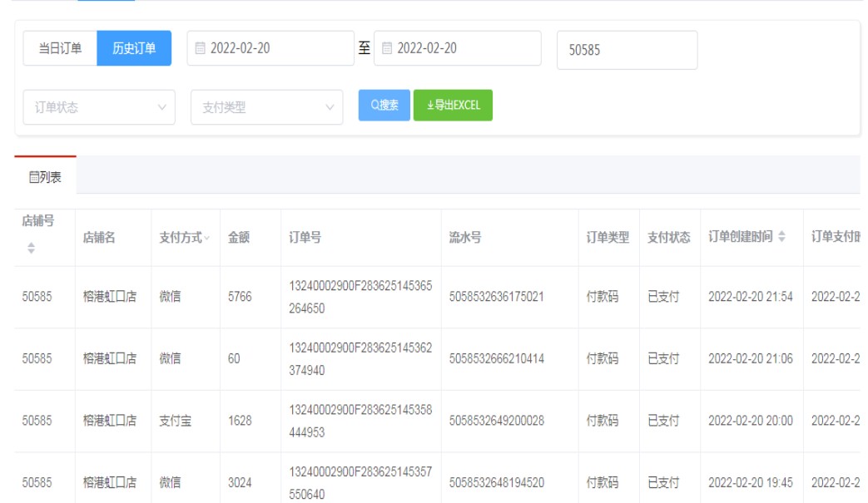Click the 订单号 column header
This screenshot has height=503, width=868.
(x=305, y=238)
